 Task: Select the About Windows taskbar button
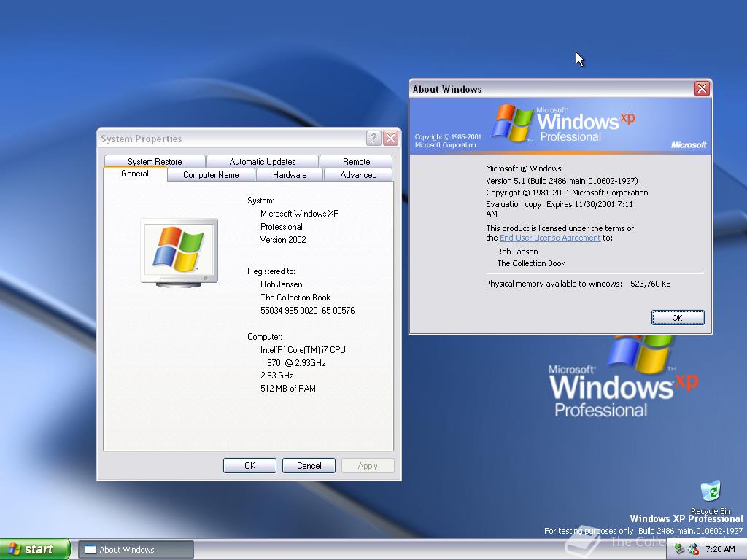point(136,550)
